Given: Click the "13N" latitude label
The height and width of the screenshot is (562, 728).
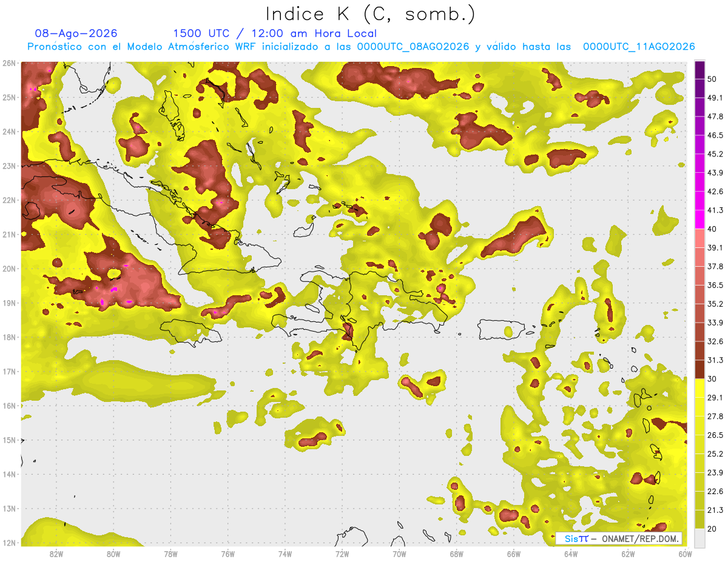Looking at the screenshot, I should [8, 508].
